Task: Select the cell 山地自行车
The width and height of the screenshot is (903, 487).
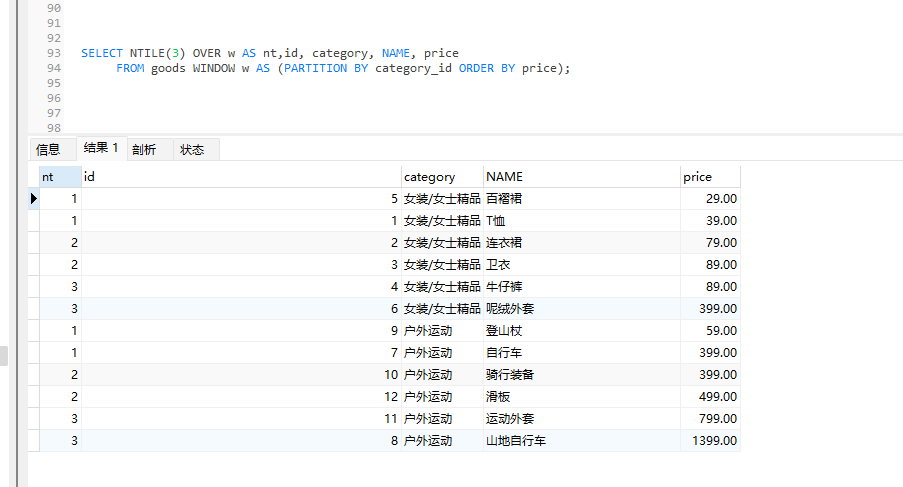Action: 582,440
